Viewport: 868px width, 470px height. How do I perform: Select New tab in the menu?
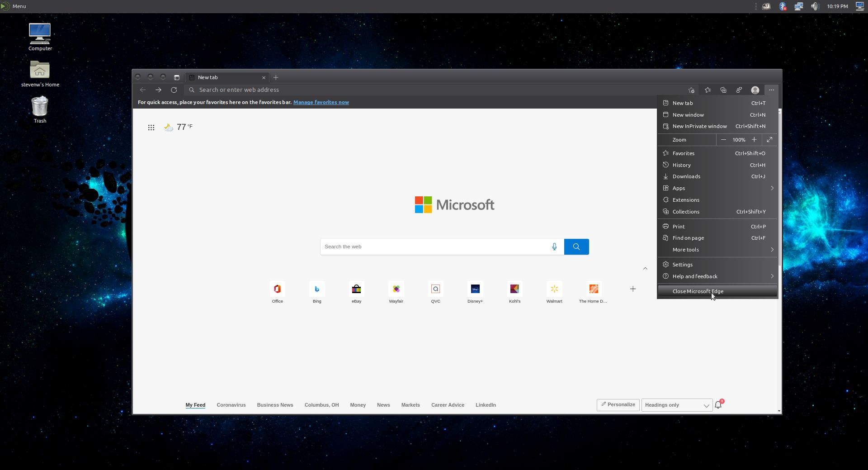(717, 103)
